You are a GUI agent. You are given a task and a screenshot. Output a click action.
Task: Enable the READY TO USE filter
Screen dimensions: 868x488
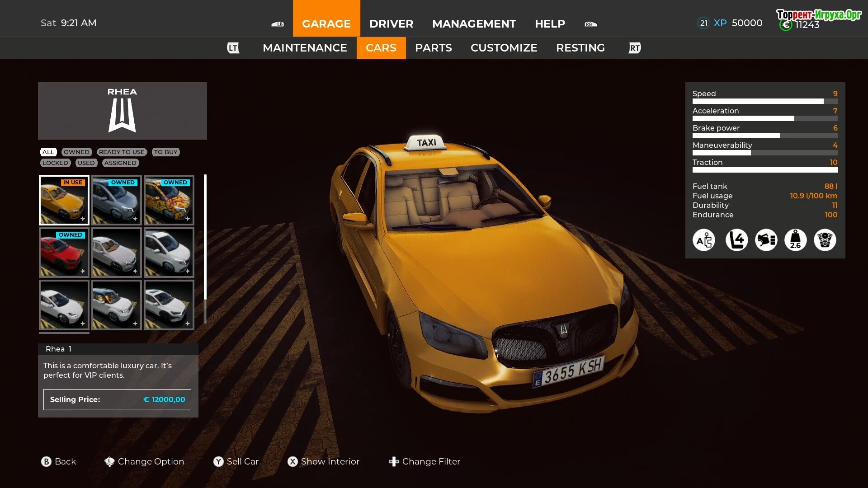coord(122,152)
